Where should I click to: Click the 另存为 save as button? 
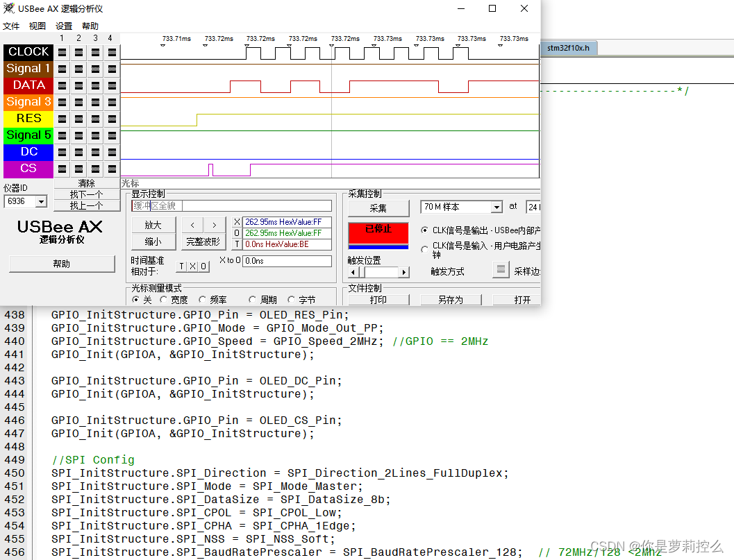(451, 299)
